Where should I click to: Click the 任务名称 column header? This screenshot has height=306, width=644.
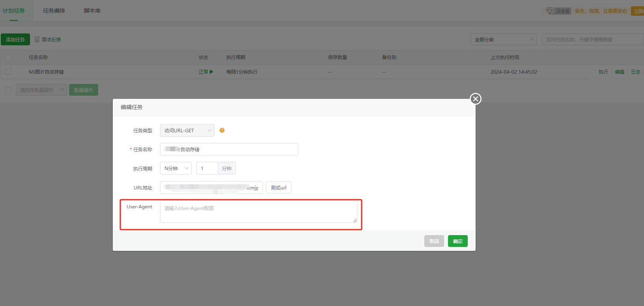[x=38, y=57]
